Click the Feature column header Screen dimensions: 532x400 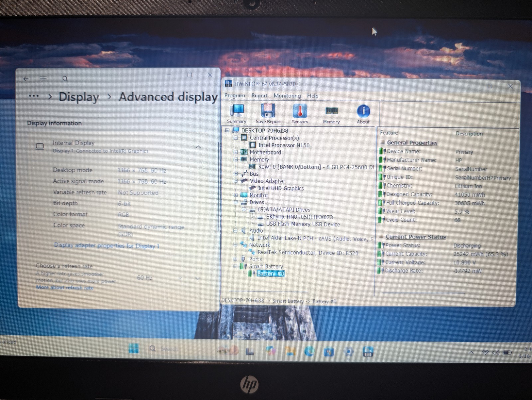point(389,133)
